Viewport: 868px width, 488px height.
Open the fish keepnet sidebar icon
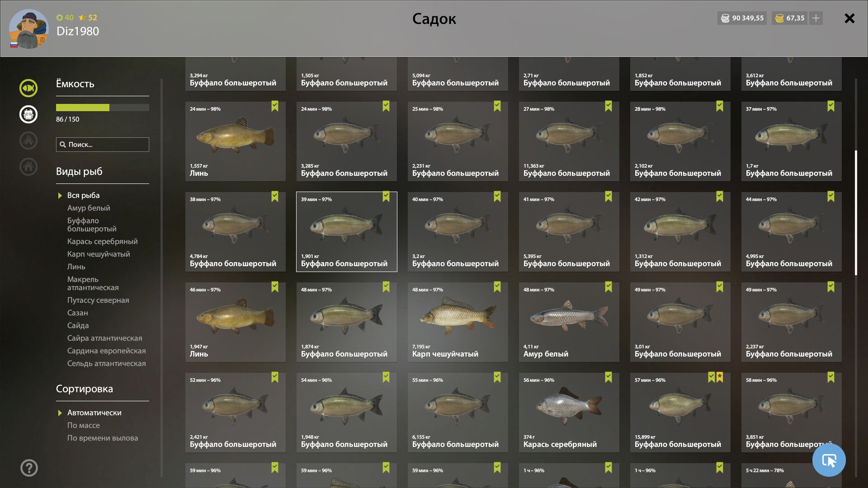pyautogui.click(x=28, y=88)
